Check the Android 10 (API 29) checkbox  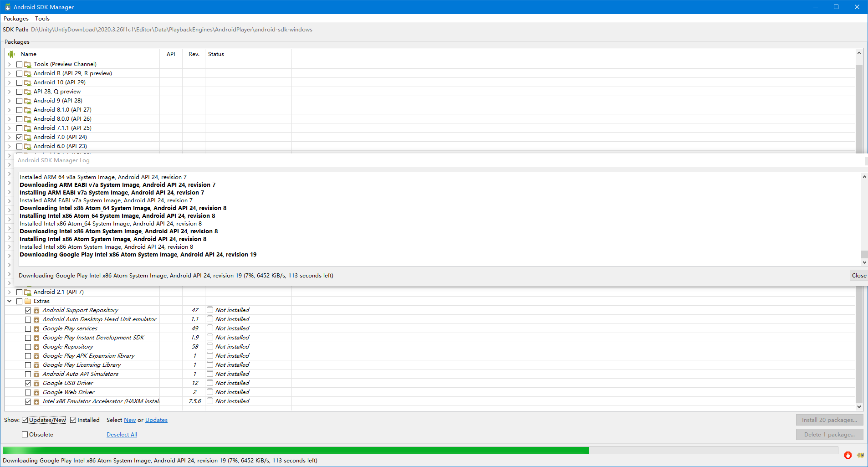click(x=19, y=82)
